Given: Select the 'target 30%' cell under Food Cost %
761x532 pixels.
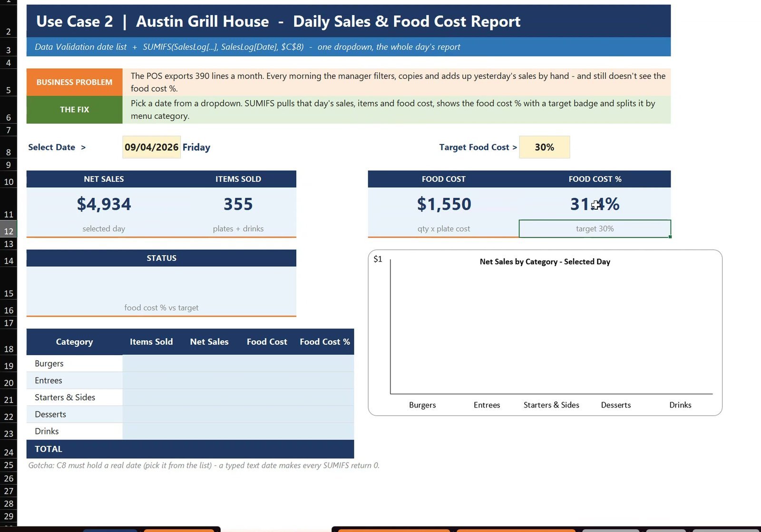Looking at the screenshot, I should (x=595, y=229).
